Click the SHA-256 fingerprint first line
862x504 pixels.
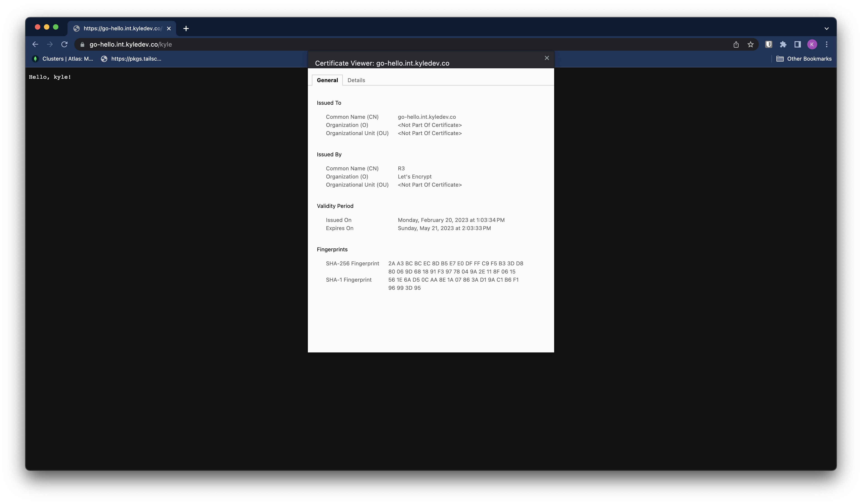(456, 263)
